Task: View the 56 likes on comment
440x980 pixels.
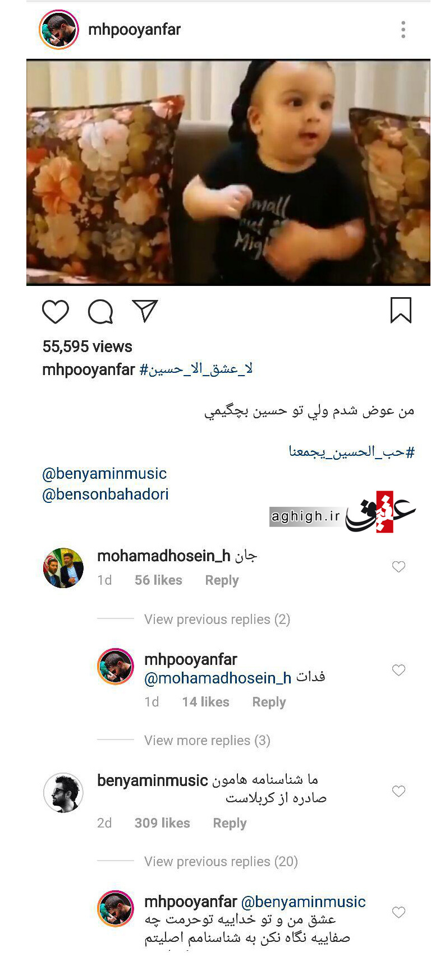Action: point(158,580)
